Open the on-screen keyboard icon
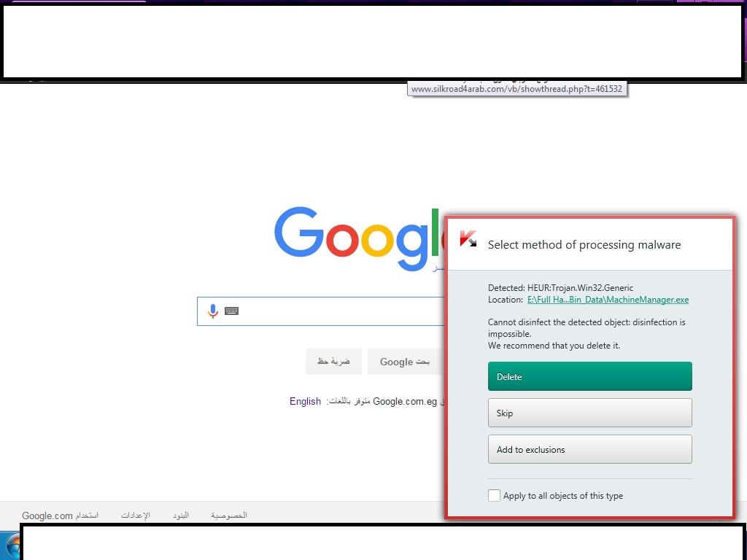This screenshot has height=560, width=747. click(231, 311)
